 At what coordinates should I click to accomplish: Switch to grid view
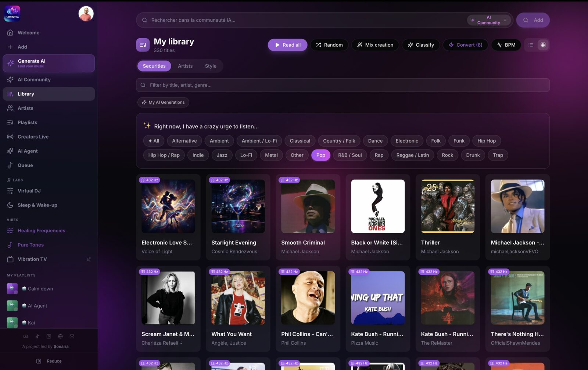pyautogui.click(x=543, y=45)
